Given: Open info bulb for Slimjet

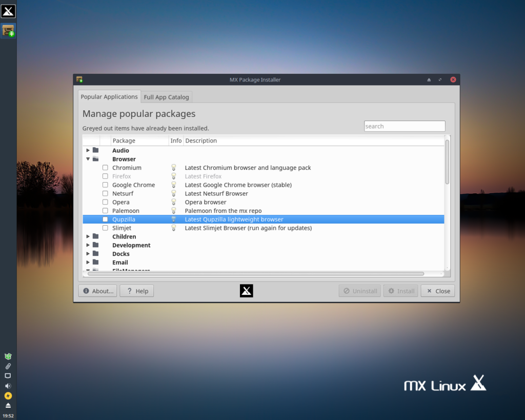Looking at the screenshot, I should coord(173,228).
